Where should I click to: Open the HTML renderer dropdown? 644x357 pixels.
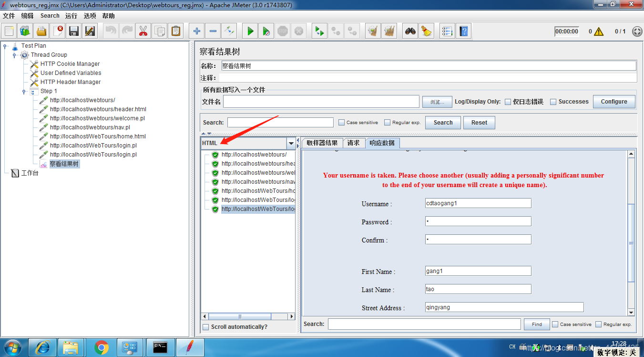(x=291, y=143)
